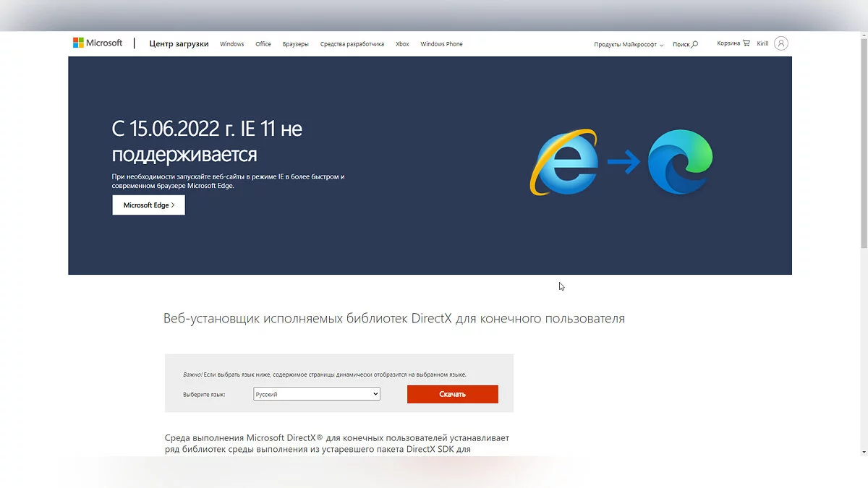Select Windows Phone in the top navigation
This screenshot has height=488, width=868.
coord(441,44)
